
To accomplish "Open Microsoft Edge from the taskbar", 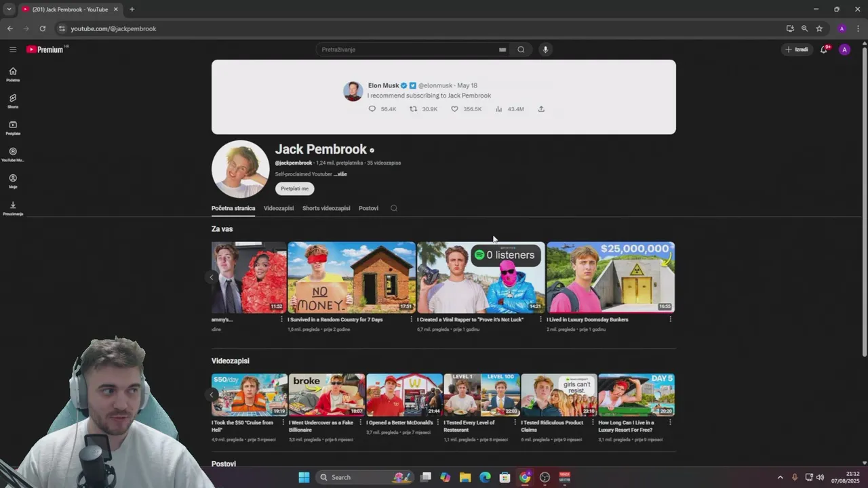I will (485, 477).
